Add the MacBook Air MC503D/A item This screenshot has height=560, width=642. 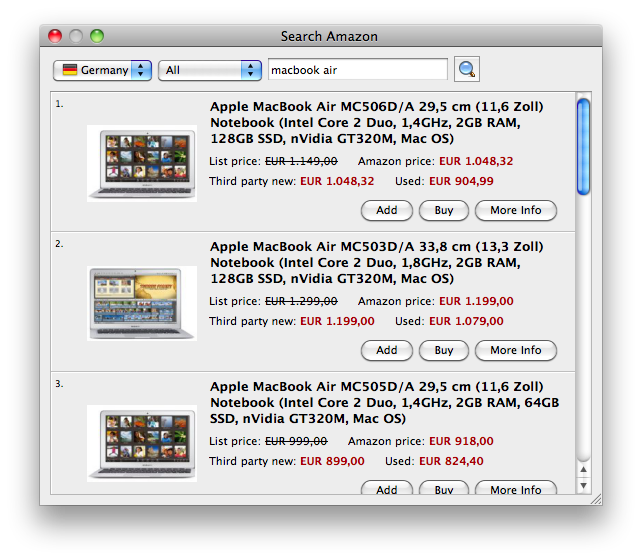pyautogui.click(x=387, y=350)
